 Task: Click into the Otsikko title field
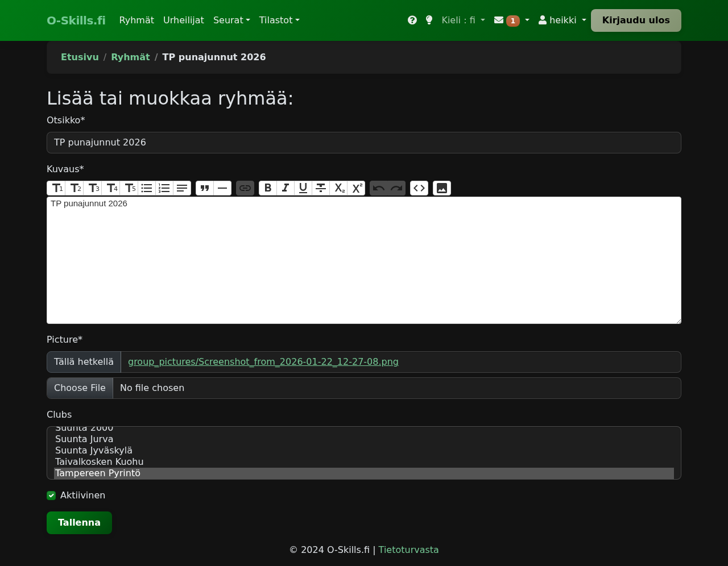click(364, 143)
